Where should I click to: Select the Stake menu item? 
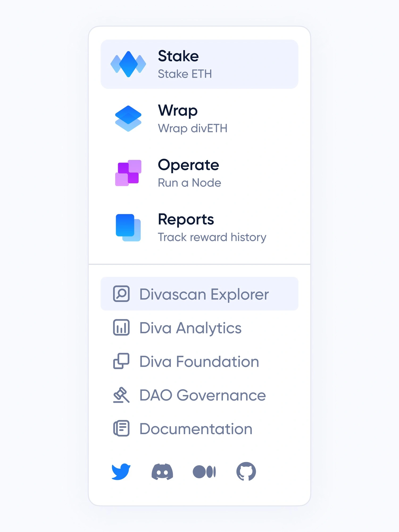(199, 64)
